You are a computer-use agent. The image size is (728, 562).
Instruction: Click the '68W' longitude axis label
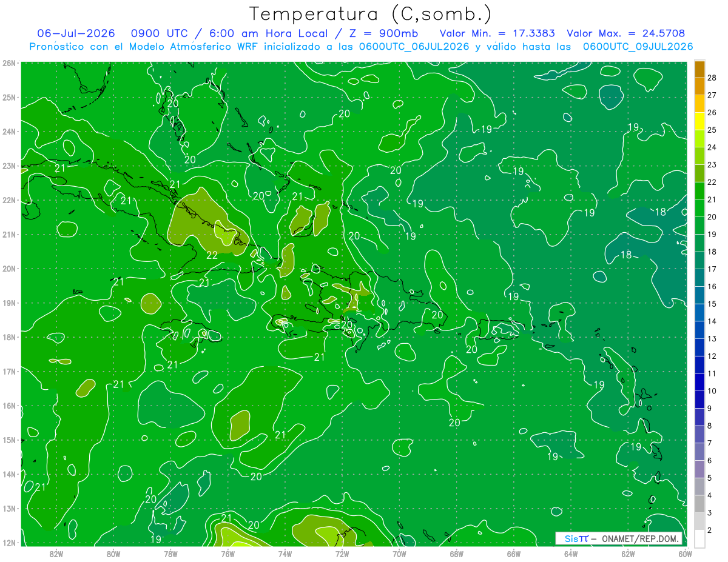click(456, 554)
